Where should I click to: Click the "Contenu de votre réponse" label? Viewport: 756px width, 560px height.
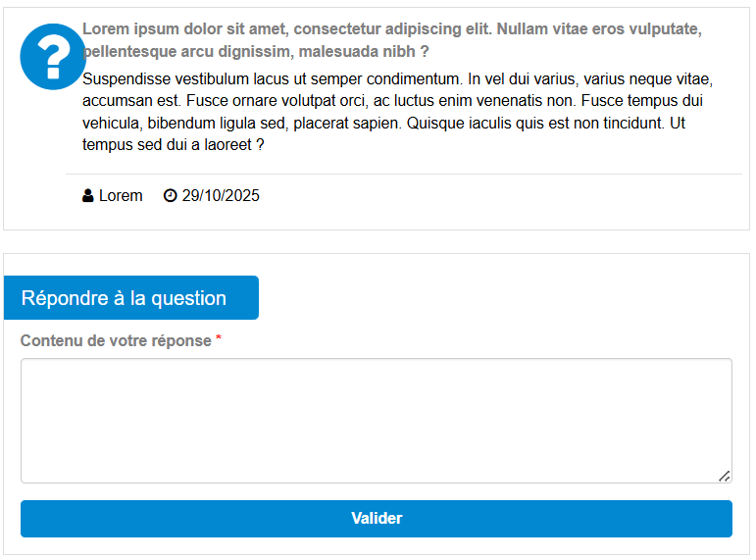[116, 341]
